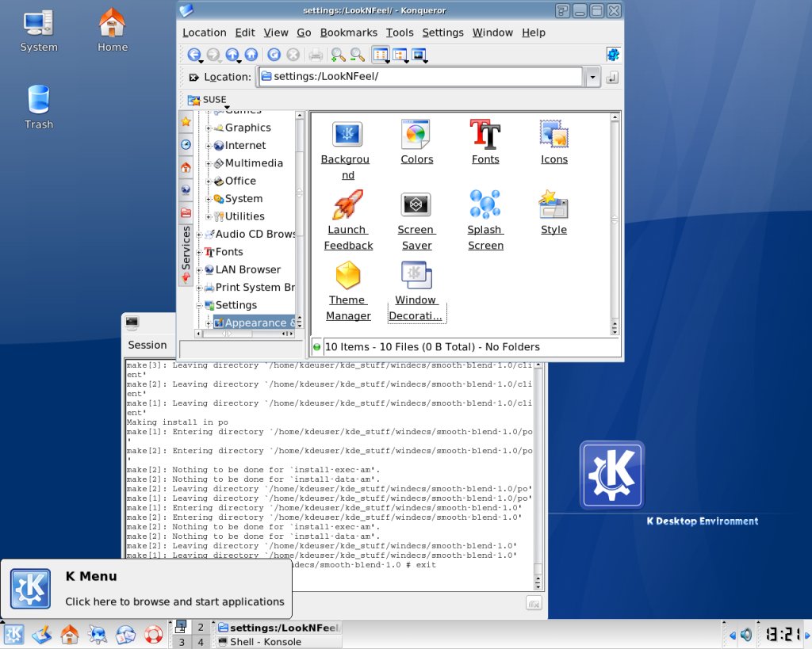Click the Go button beside the location field
This screenshot has width=812, height=649.
tap(612, 77)
